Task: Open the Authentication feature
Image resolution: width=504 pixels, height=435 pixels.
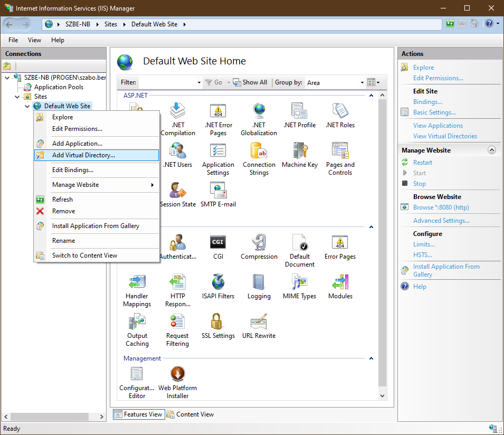Action: pyautogui.click(x=178, y=247)
